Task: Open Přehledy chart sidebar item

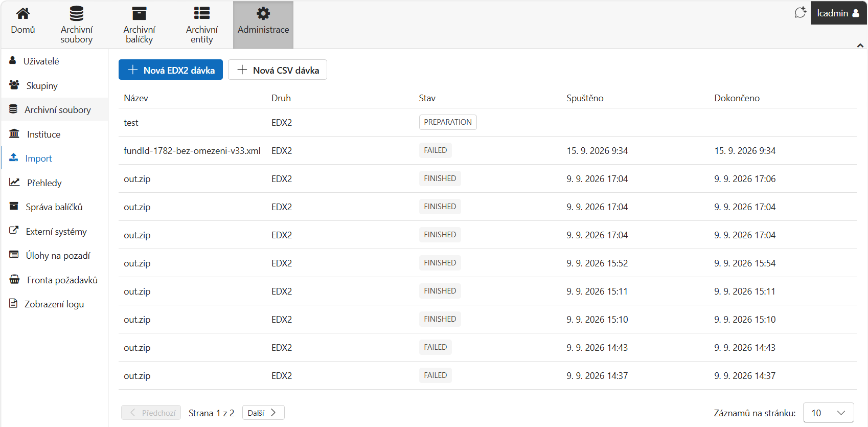Action: click(54, 183)
